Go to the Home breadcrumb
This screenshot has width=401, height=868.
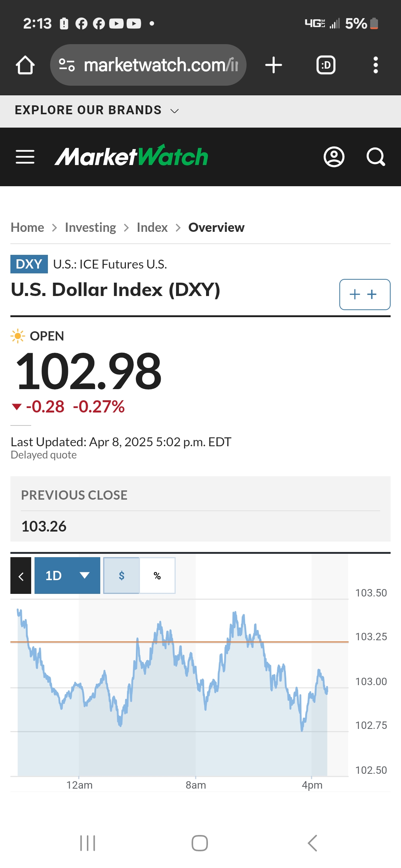27,227
